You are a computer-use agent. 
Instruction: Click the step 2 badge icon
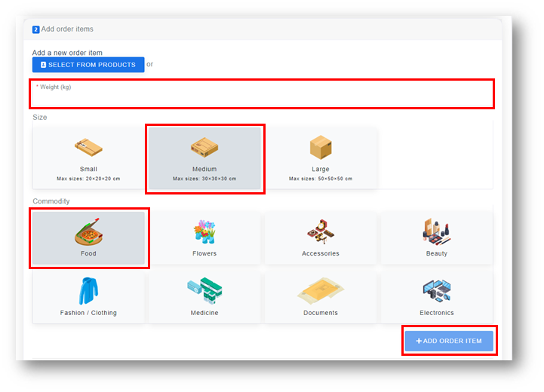(x=35, y=29)
